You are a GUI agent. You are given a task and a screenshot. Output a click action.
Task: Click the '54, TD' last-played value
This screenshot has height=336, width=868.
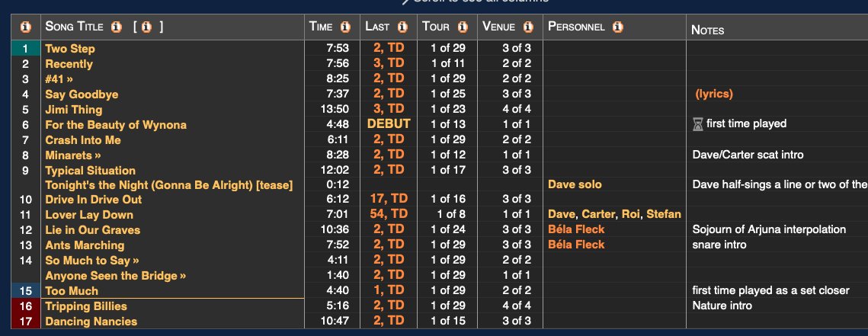[x=389, y=213]
